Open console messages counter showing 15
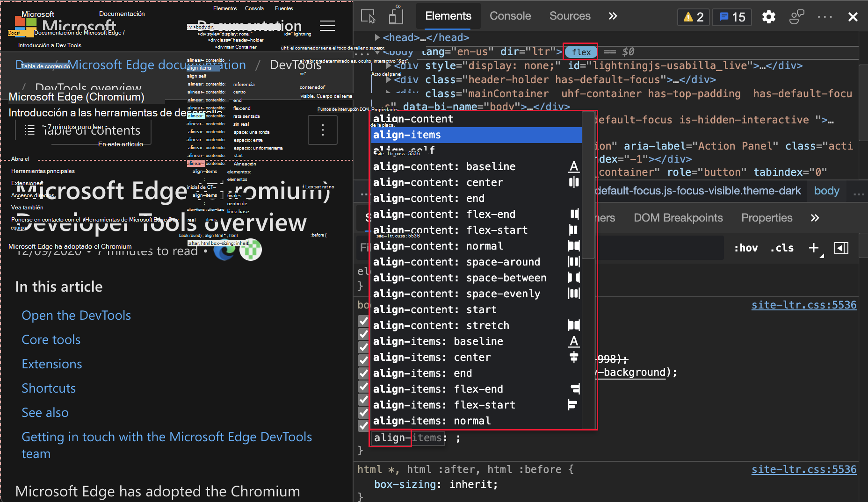Viewport: 868px width, 502px height. (x=731, y=16)
